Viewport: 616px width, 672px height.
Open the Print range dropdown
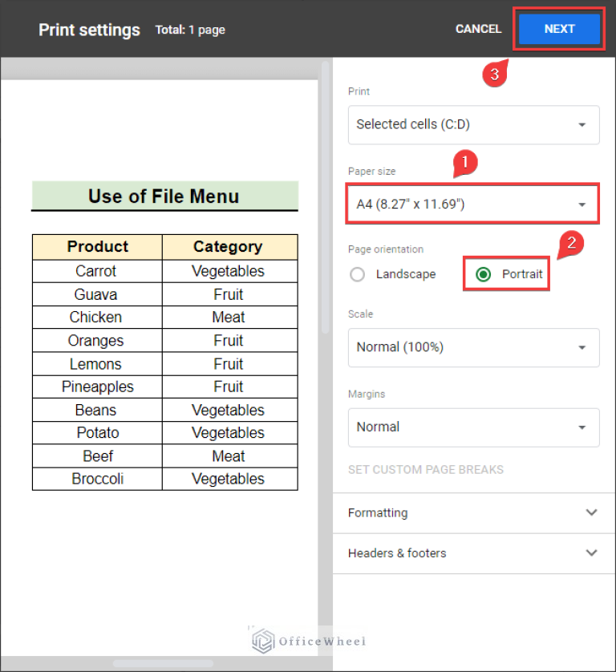tap(473, 125)
